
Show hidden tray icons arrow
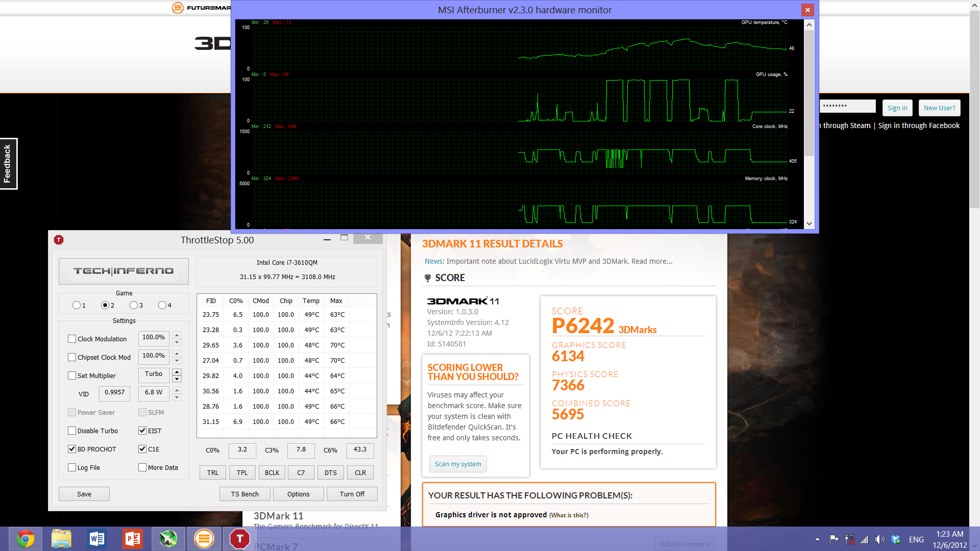tap(817, 539)
